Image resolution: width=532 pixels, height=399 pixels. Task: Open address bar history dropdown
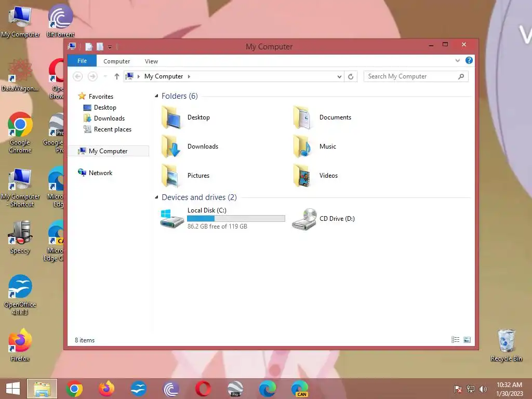(x=339, y=77)
